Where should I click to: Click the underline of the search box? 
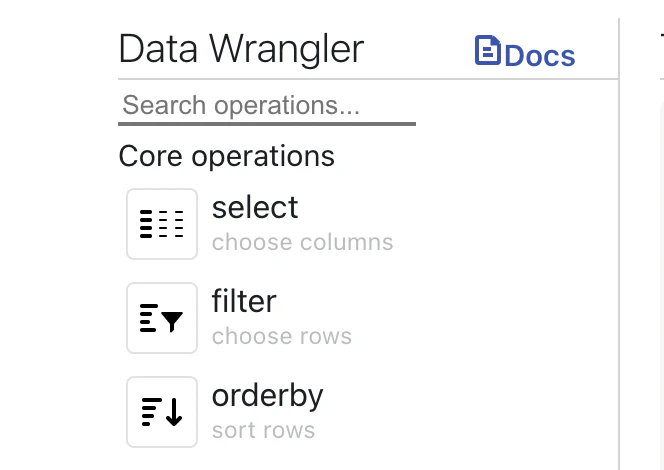(266, 124)
